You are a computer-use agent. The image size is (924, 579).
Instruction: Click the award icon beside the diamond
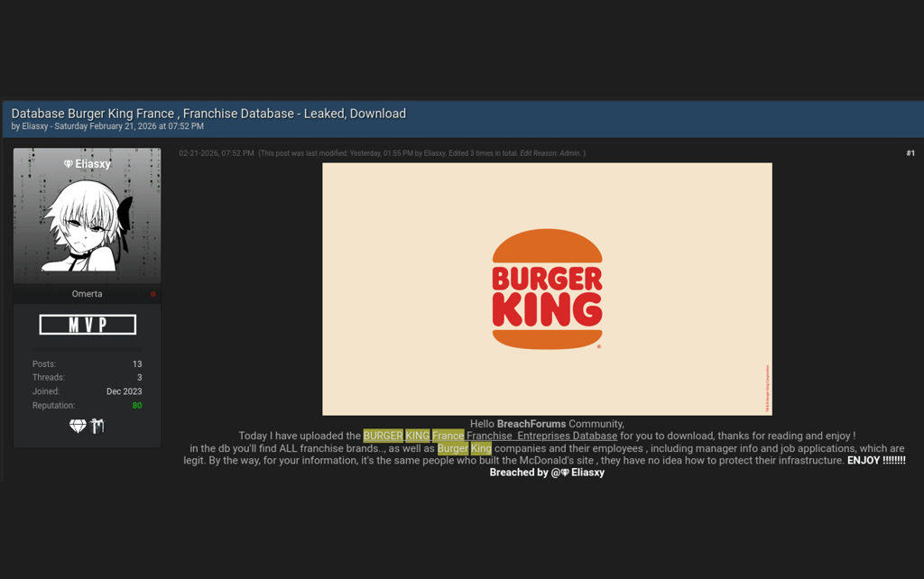[97, 426]
